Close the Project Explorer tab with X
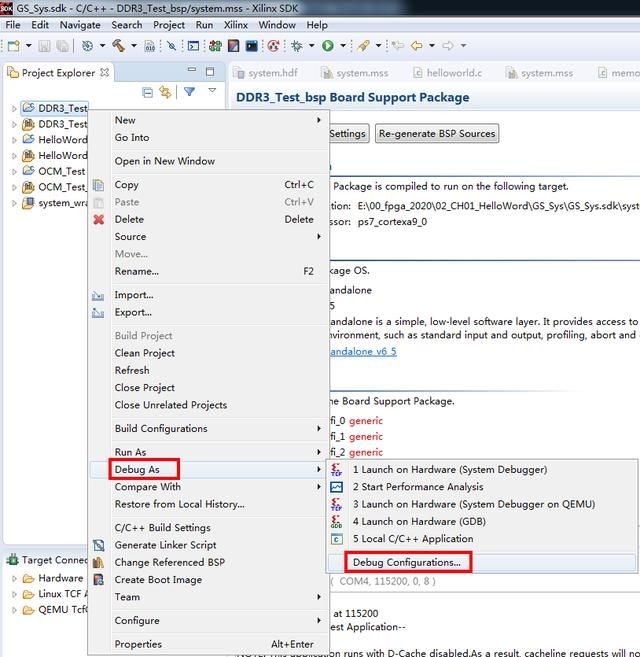Screen dimensions: 640x657 [x=104, y=72]
